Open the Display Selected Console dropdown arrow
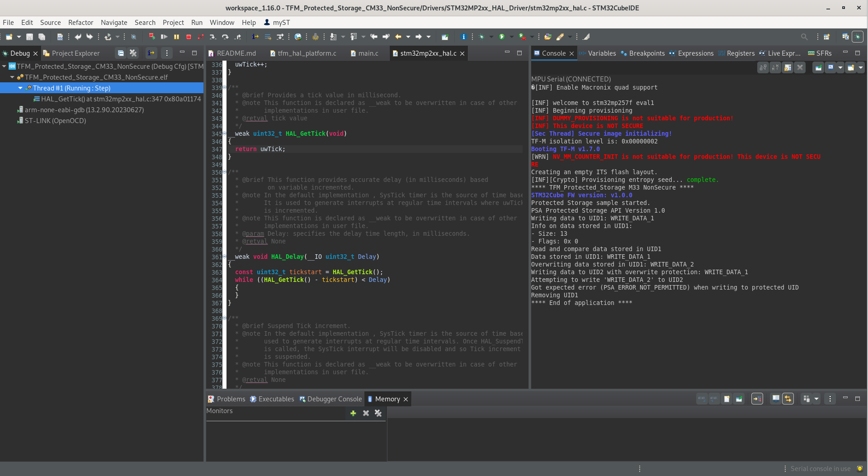The height and width of the screenshot is (476, 868). [x=840, y=67]
